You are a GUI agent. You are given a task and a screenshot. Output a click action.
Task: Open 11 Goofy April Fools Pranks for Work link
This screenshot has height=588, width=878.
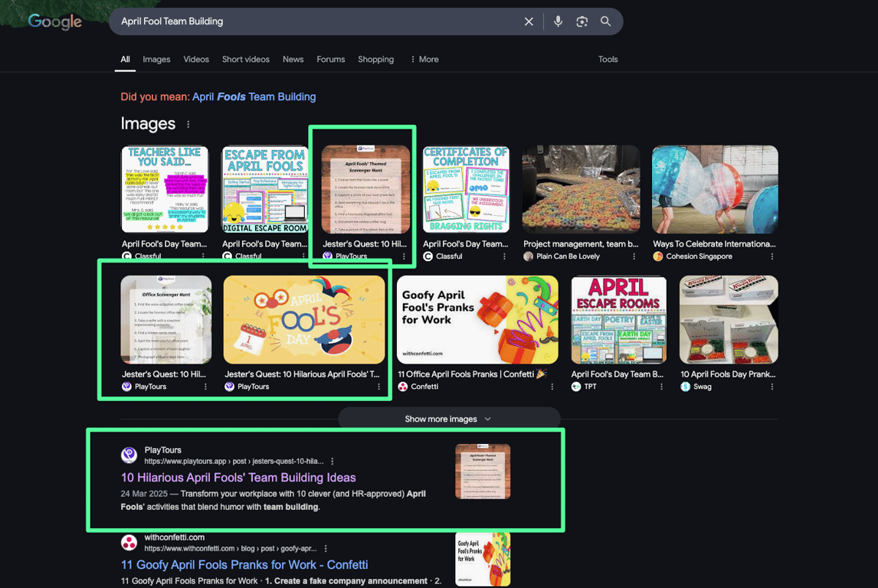click(244, 565)
